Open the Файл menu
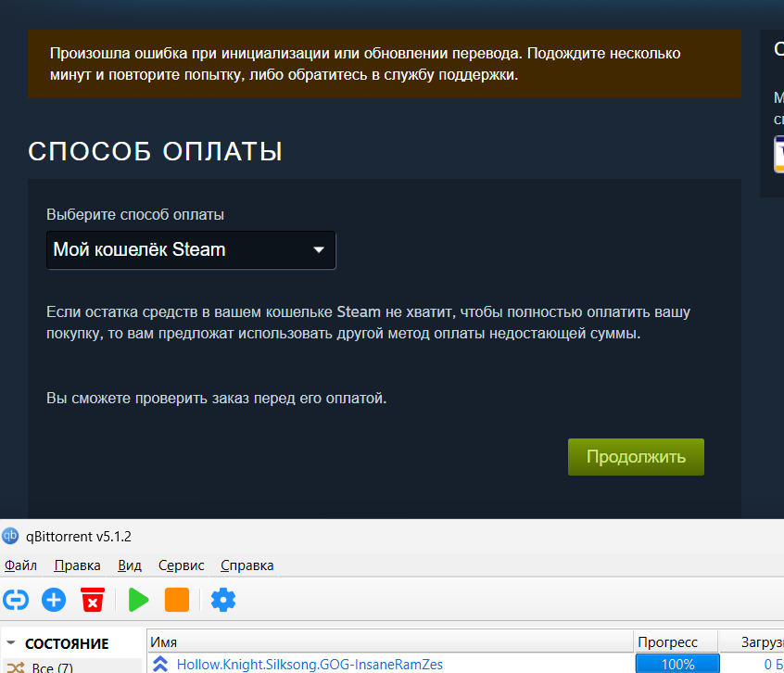Viewport: 784px width, 673px height. coord(20,565)
